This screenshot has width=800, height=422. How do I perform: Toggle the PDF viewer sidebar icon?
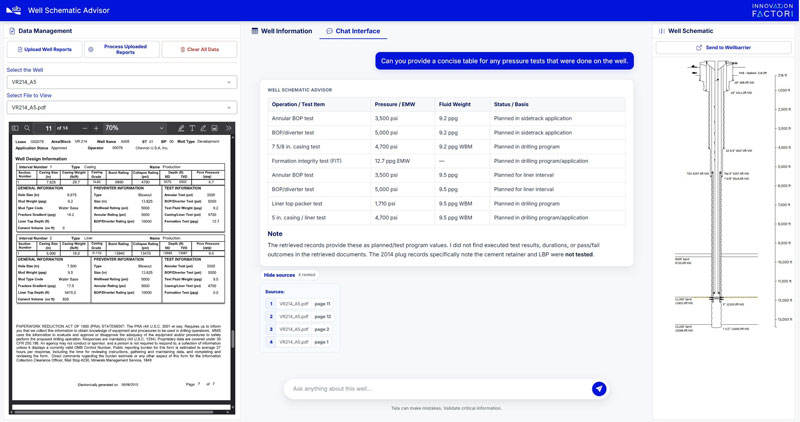(x=15, y=128)
